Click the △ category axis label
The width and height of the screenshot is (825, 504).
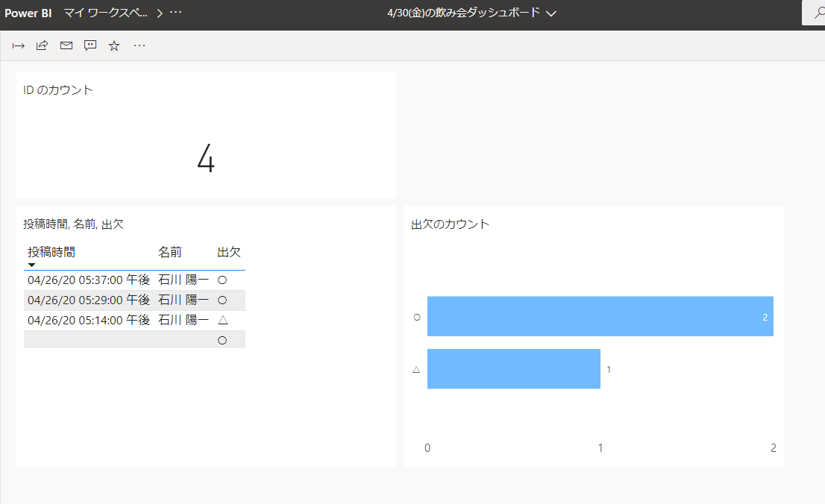[416, 369]
